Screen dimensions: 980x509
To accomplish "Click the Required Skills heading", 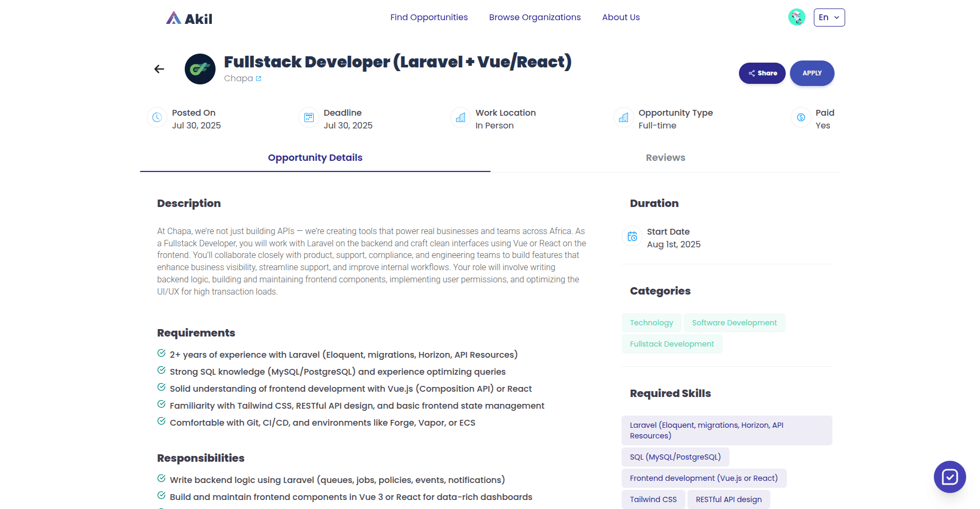I will [670, 393].
